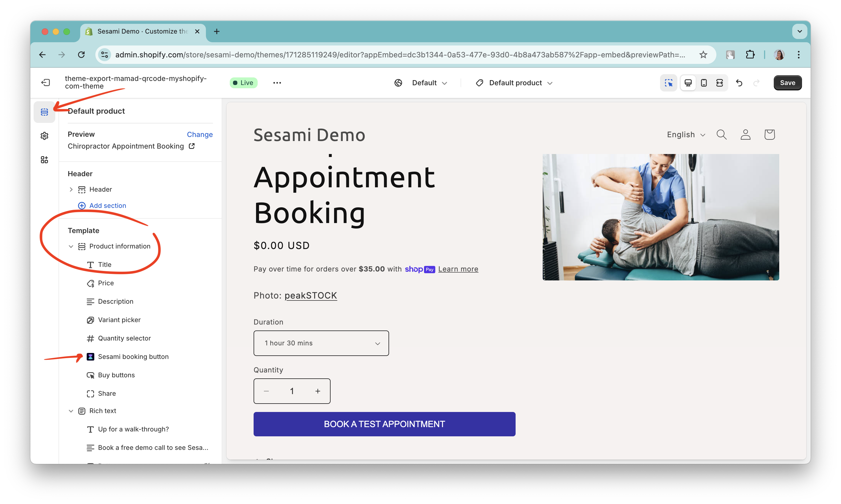841x504 pixels.
Task: Close the Sesami Demo browser tab
Action: click(x=197, y=31)
